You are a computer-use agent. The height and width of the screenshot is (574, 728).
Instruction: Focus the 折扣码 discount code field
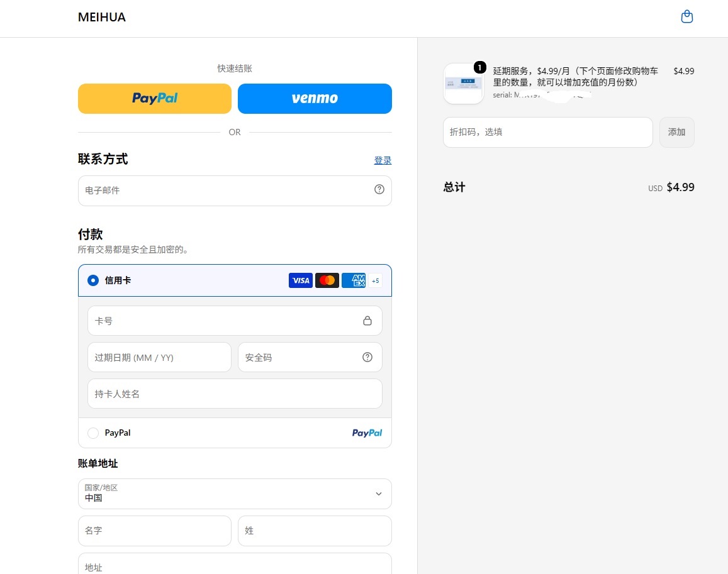(x=548, y=132)
